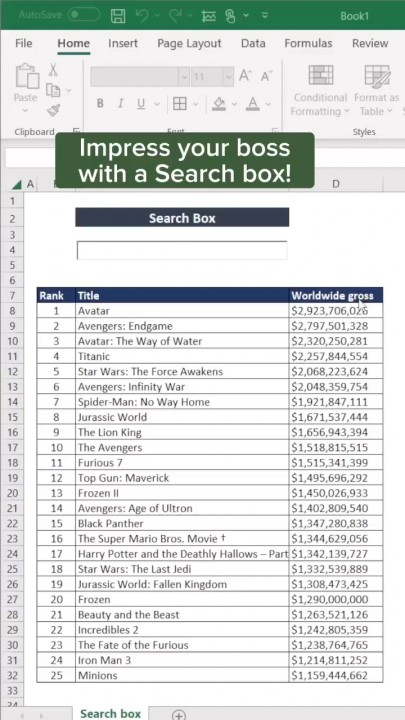This screenshot has width=405, height=720.
Task: Toggle the AutoSave switch
Action: (84, 15)
